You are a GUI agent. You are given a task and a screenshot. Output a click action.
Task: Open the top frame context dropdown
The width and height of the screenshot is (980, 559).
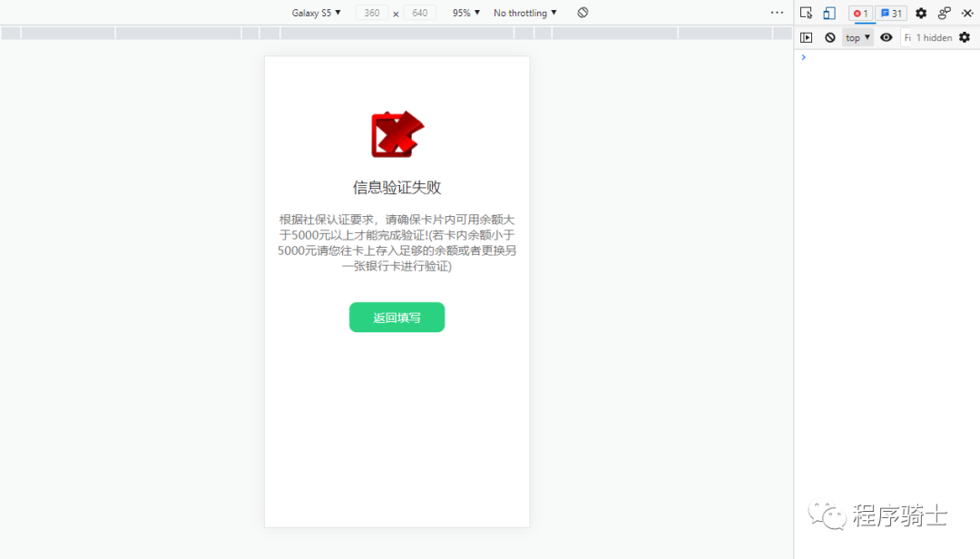856,37
